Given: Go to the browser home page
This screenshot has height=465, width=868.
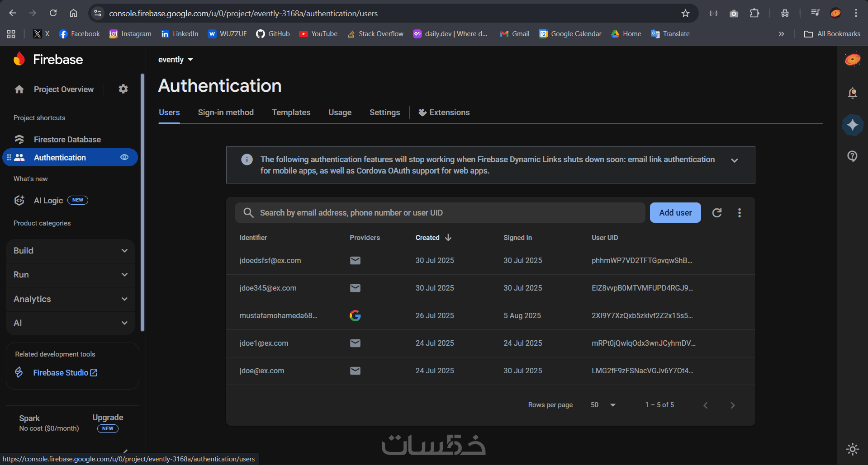Looking at the screenshot, I should pos(73,13).
